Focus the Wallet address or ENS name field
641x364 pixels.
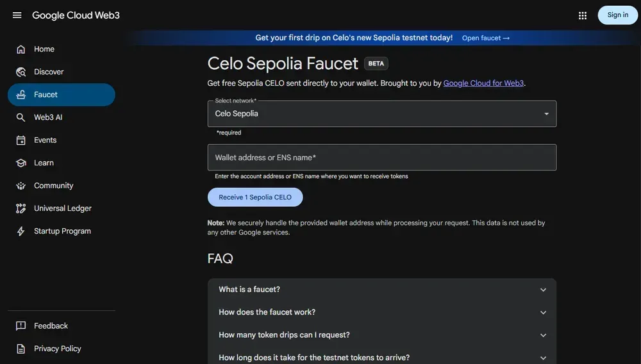coord(381,158)
